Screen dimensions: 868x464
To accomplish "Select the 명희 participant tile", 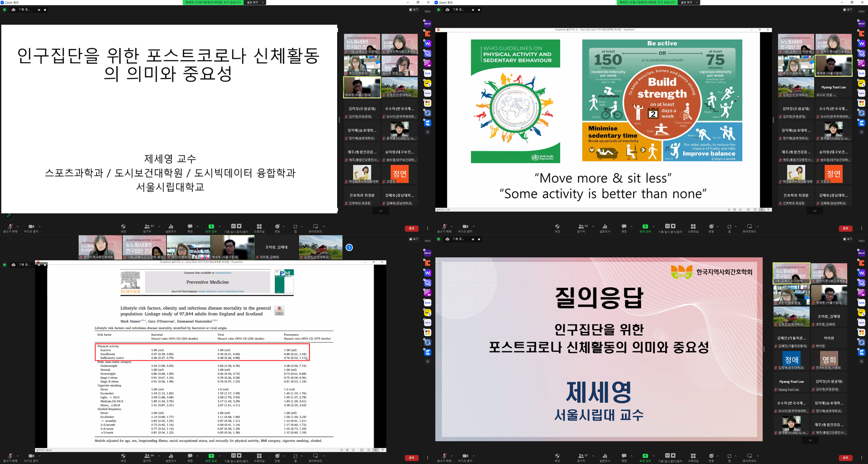I will click(x=829, y=360).
